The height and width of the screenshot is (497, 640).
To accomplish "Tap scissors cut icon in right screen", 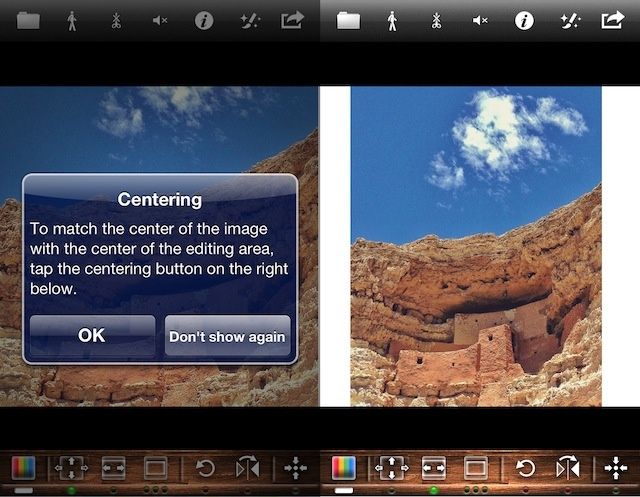I will coord(436,20).
